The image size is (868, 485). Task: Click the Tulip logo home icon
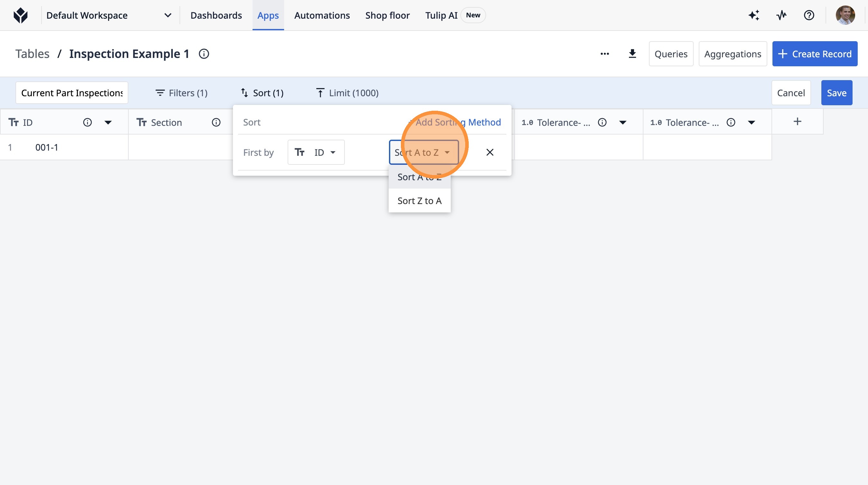pyautogui.click(x=21, y=15)
